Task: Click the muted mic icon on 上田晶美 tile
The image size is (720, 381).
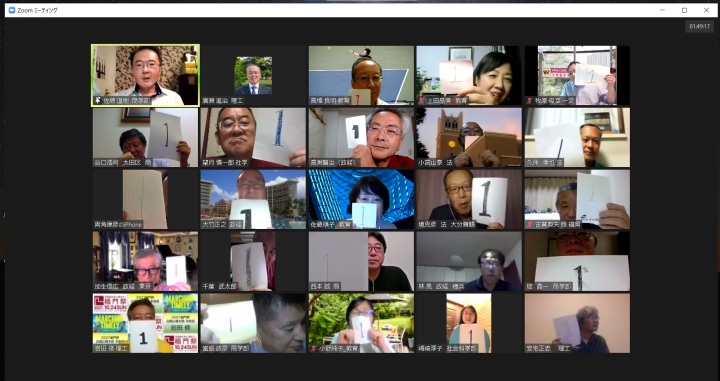Action: click(422, 101)
